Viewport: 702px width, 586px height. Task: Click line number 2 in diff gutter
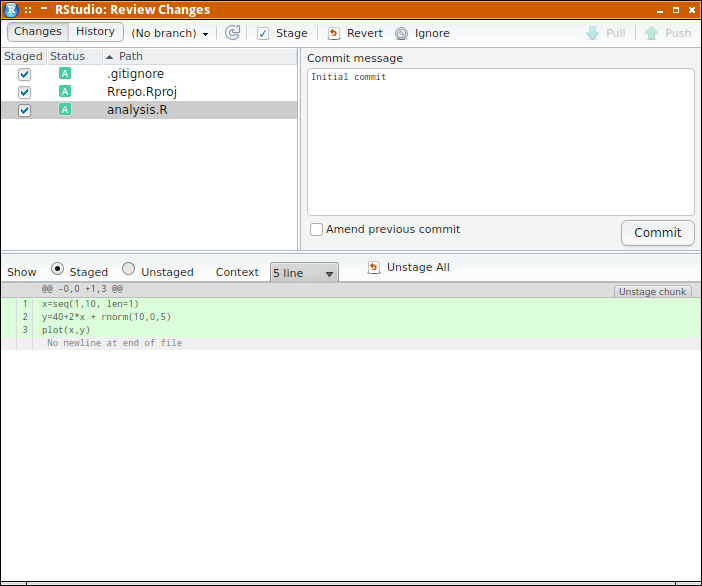click(x=25, y=317)
